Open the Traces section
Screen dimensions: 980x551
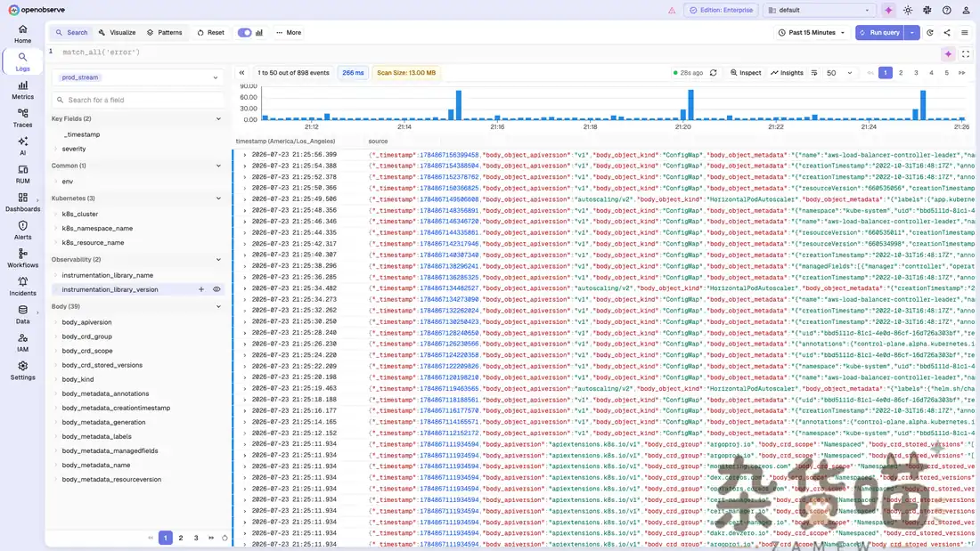point(22,118)
